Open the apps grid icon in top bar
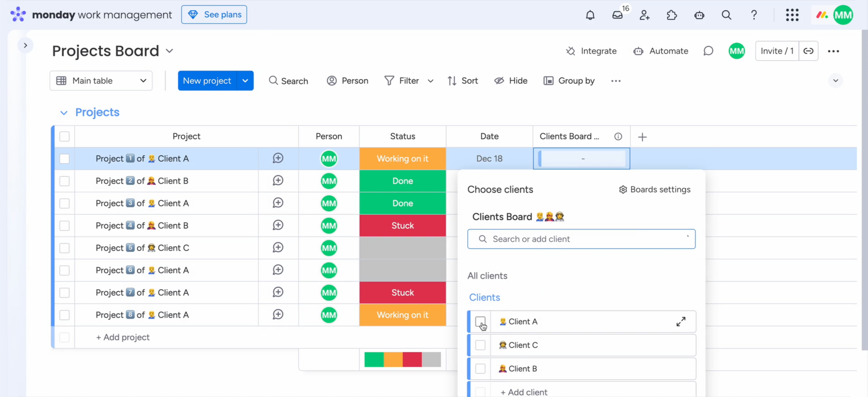This screenshot has width=868, height=397. tap(792, 15)
